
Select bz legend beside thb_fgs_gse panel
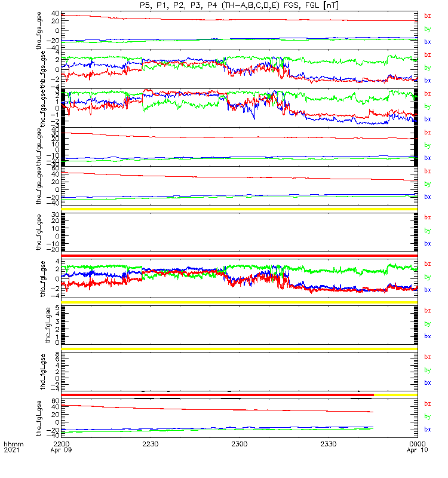[428, 55]
